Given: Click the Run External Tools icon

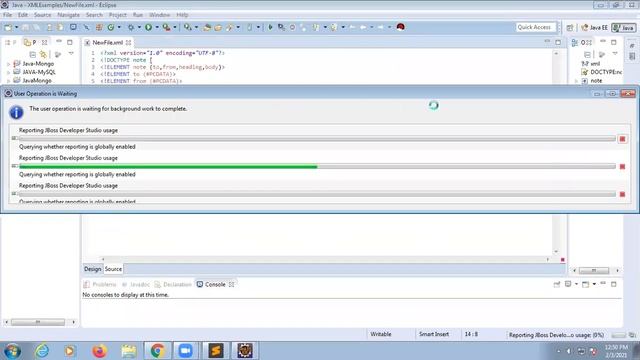Looking at the screenshot, I should click(x=167, y=27).
